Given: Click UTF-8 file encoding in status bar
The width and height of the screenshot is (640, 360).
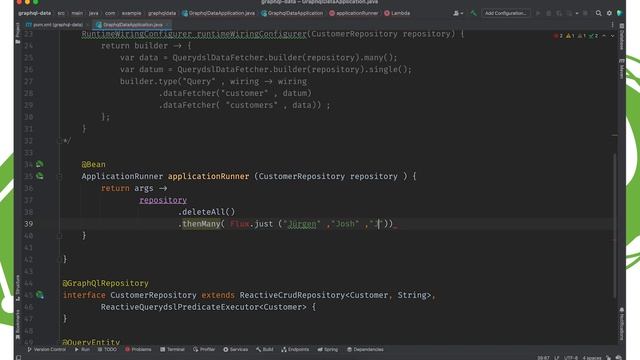Looking at the screenshot, I should coord(571,358).
